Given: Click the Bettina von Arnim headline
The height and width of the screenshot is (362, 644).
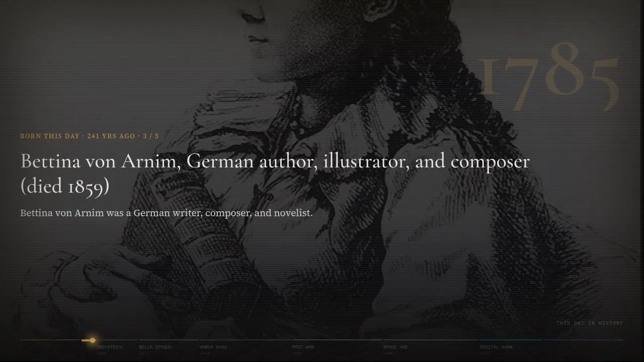Looking at the screenshot, I should 275,173.
